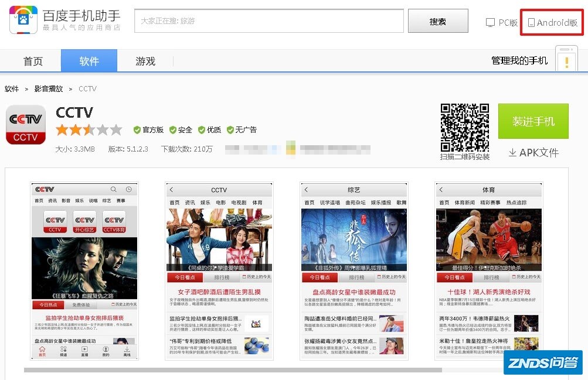Image resolution: width=588 pixels, height=380 pixels.
Task: Click the star rating for CCTV
Action: tap(89, 130)
